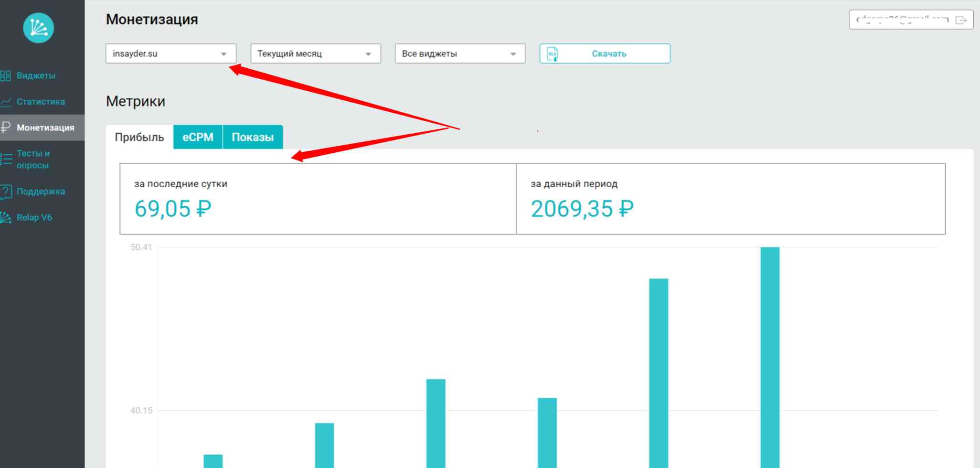This screenshot has height=468, width=980.
Task: Click the Тесты и опросы list icon
Action: [x=6, y=159]
